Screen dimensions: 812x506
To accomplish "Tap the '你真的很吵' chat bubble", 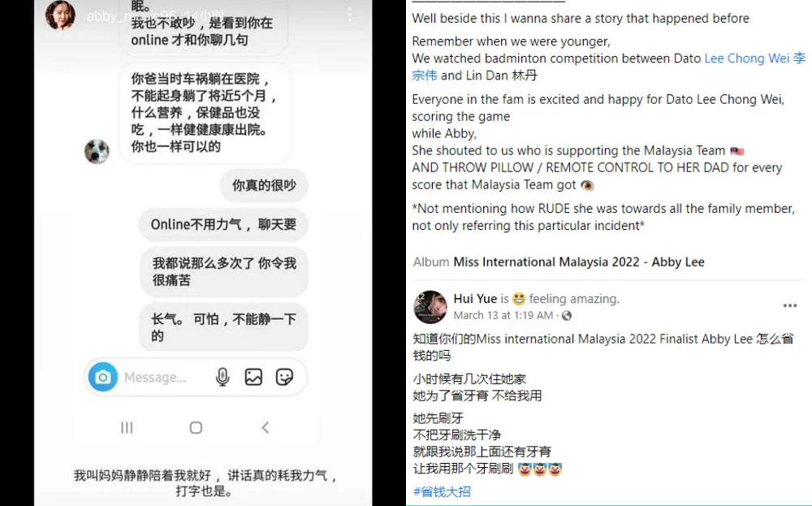I will [x=264, y=185].
